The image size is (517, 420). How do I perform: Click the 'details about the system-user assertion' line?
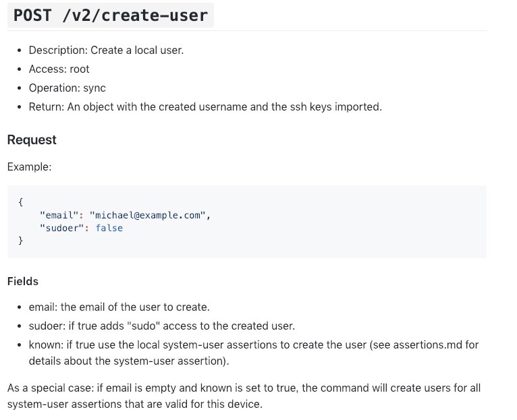[x=129, y=361]
